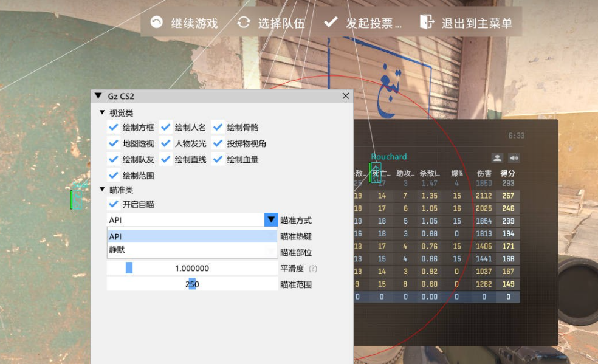This screenshot has height=364, width=598.
Task: Toggle the 开启自瞄 checkbox
Action: pyautogui.click(x=113, y=204)
